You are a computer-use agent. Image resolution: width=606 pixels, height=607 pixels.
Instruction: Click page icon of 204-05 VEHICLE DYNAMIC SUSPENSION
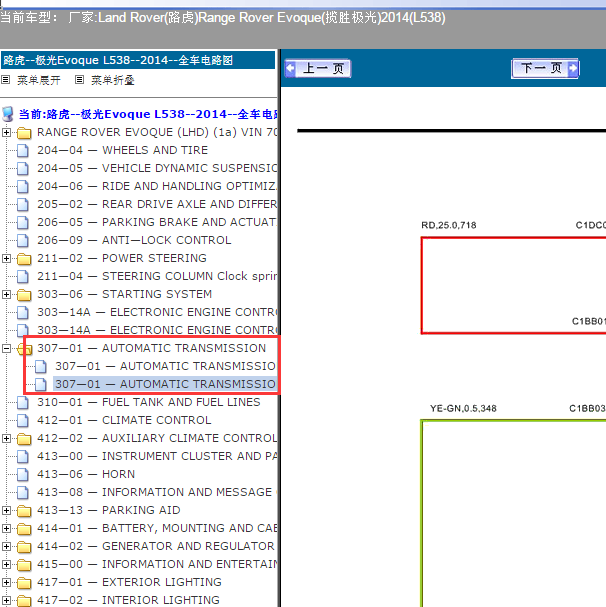23,168
